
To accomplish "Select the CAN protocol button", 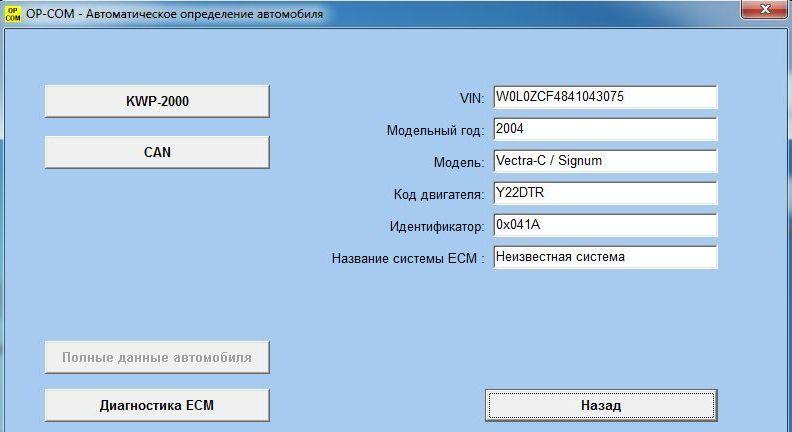I will (157, 152).
